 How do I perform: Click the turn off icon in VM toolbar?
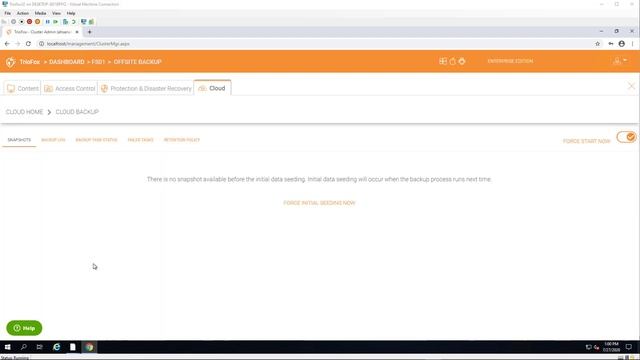pos(22,22)
